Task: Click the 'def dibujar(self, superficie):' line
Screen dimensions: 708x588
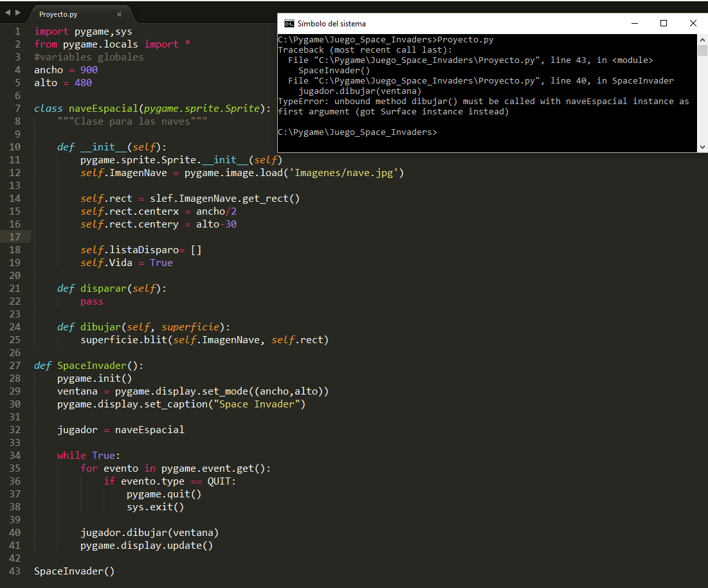Action: [143, 327]
